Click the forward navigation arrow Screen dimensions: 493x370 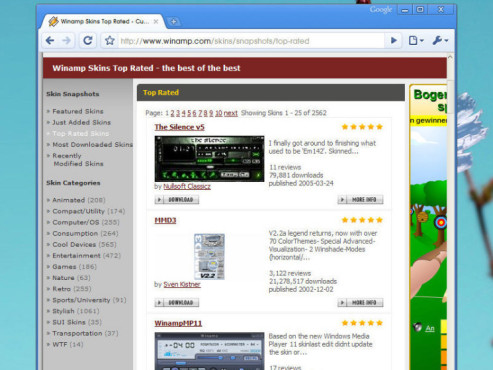(x=67, y=41)
